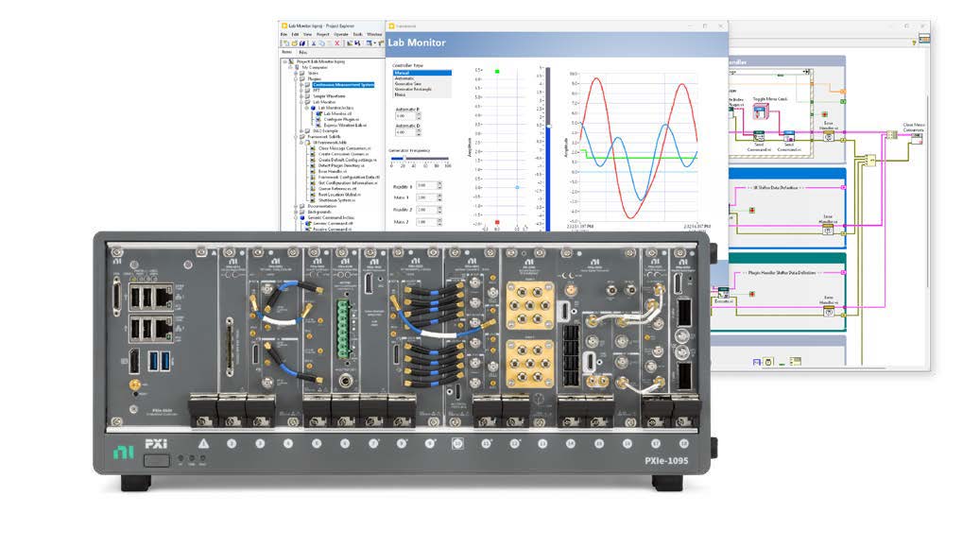The image size is (980, 547).
Task: Select Queue References.ctl in project tree
Action: [x=337, y=189]
